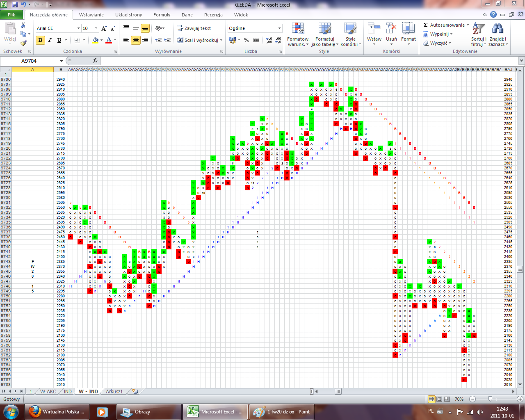The height and width of the screenshot is (420, 525).
Task: Open Znajdź i zaznacz binoculars menu
Action: click(x=498, y=34)
